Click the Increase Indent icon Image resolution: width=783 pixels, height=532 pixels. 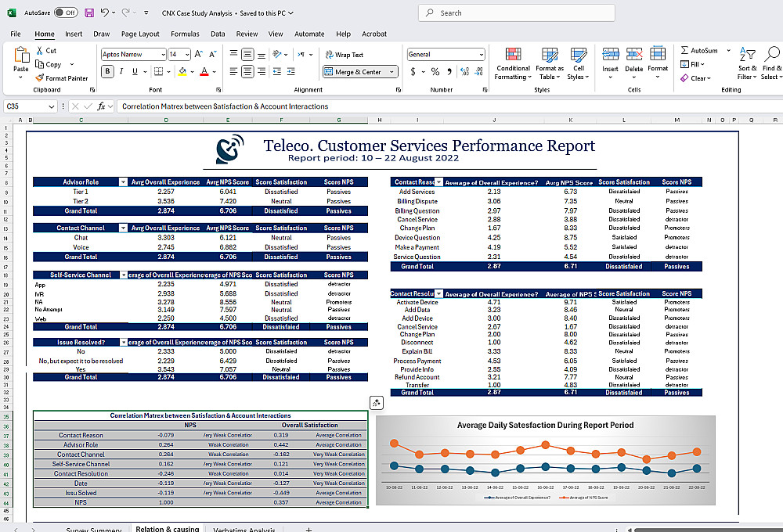[290, 72]
